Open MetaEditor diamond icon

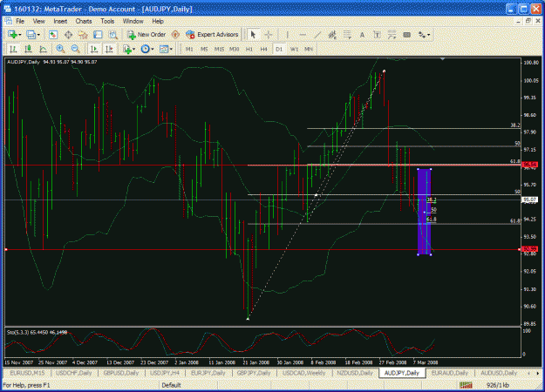click(x=175, y=35)
